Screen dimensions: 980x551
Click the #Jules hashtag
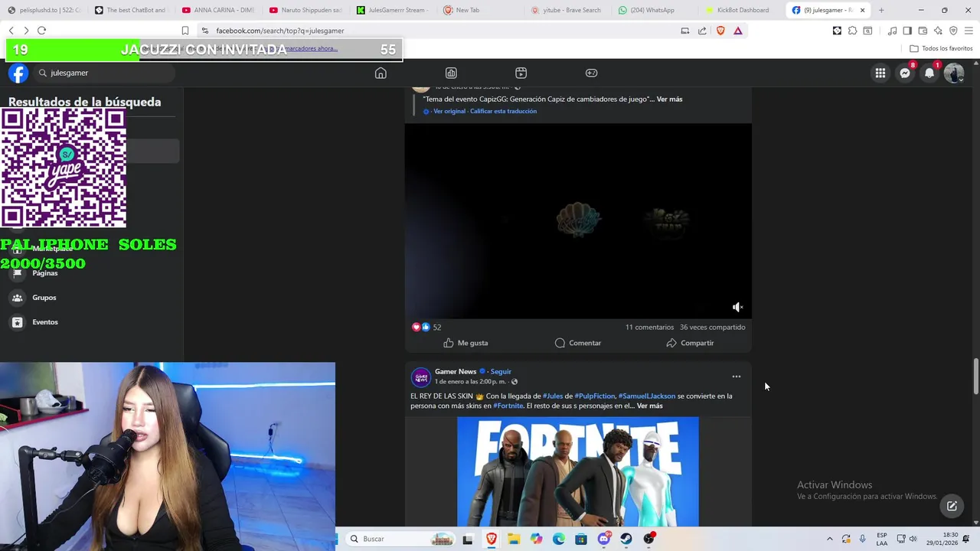tap(553, 396)
